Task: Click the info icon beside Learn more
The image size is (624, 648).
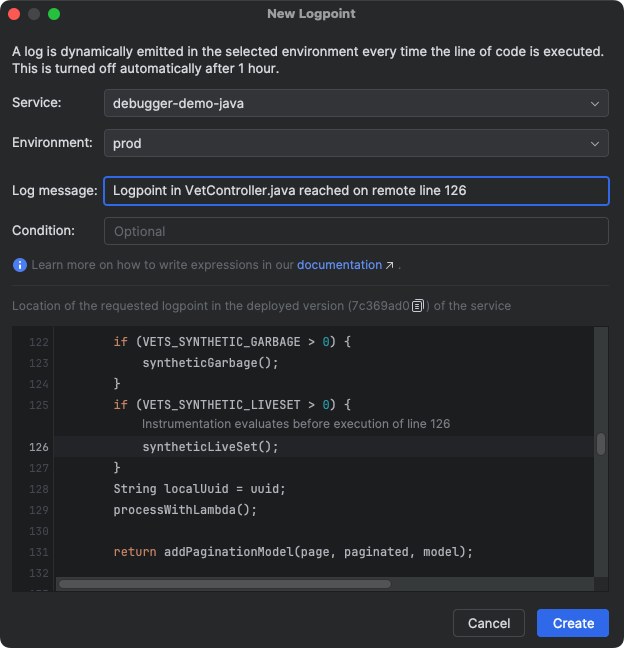Action: pos(19,265)
